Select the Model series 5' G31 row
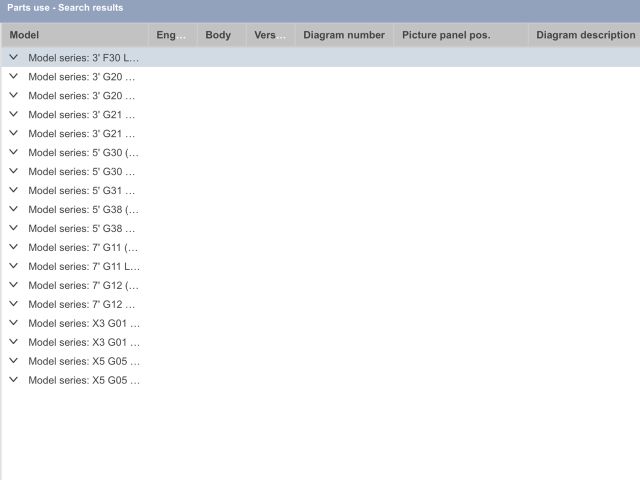Viewport: 640px width, 480px height. [82, 191]
